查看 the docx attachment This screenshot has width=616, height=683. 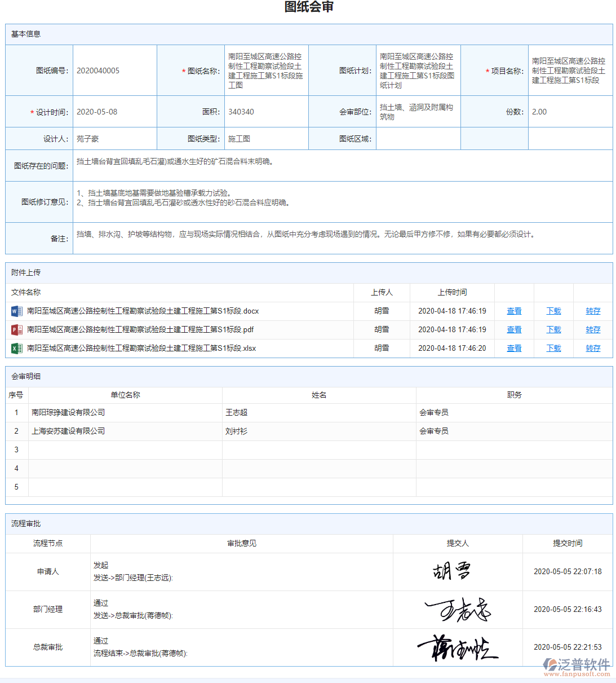point(513,311)
